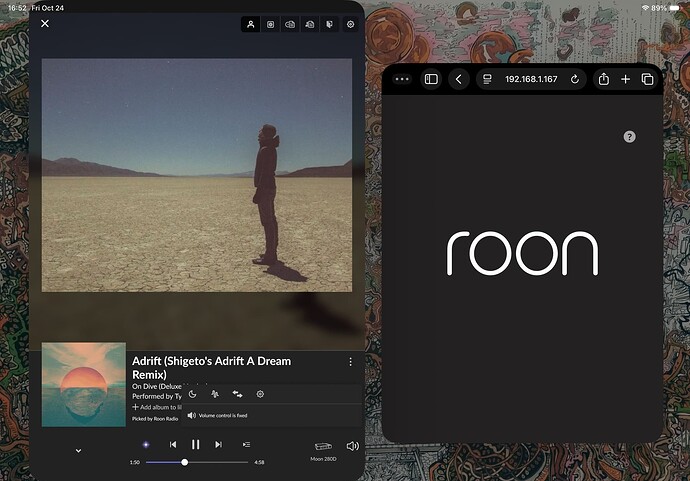Go back to the previous track
The width and height of the screenshot is (690, 481).
click(x=173, y=444)
